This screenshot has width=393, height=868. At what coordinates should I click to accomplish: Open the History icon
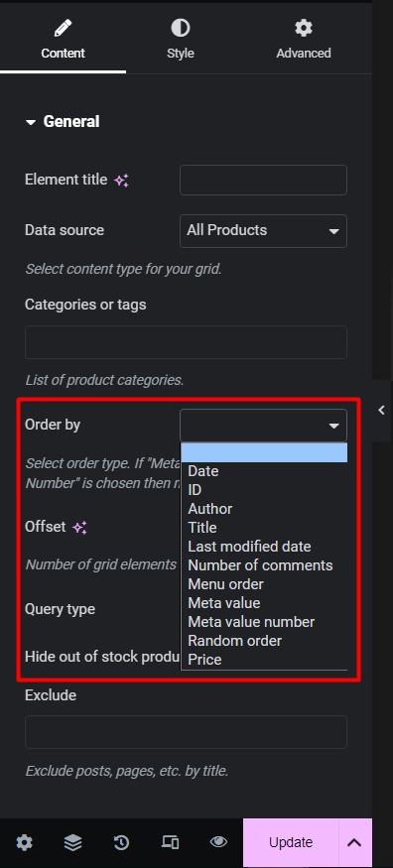click(121, 842)
